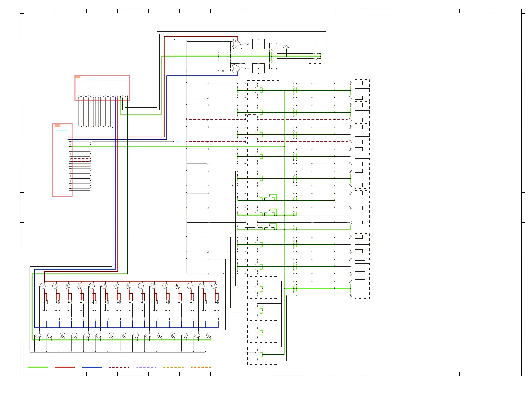This screenshot has width=532, height=395.
Task: Click the dashed dark red legend line
Action: click(x=119, y=367)
